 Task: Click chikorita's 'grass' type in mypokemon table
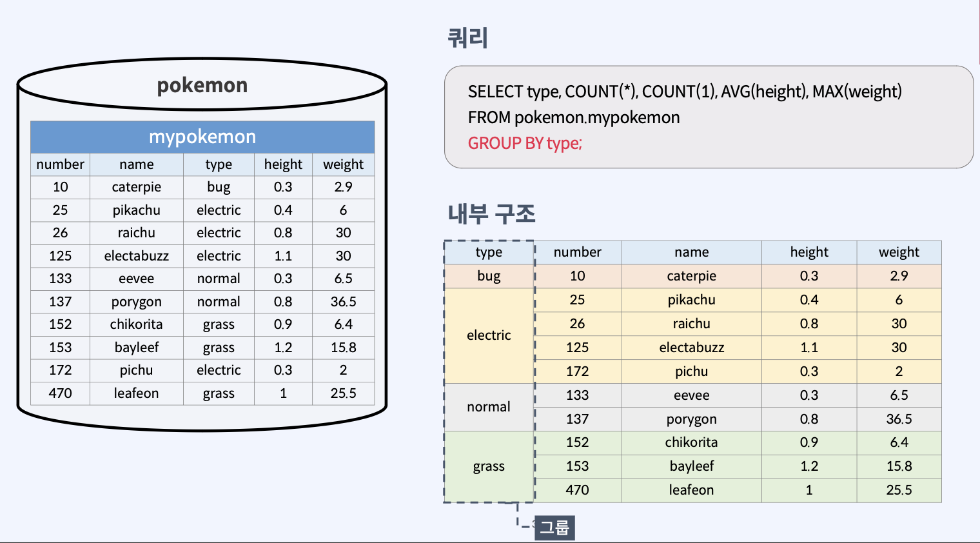coord(219,324)
